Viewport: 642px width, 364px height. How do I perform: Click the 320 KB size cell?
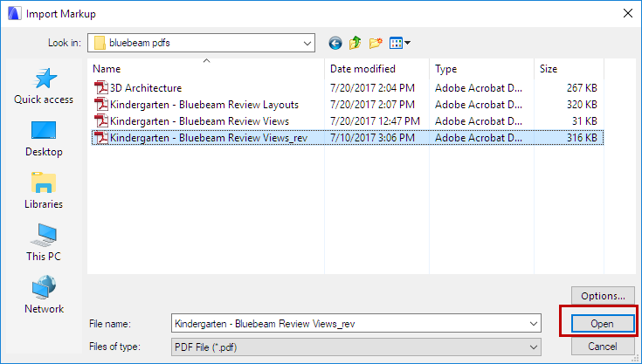click(582, 104)
